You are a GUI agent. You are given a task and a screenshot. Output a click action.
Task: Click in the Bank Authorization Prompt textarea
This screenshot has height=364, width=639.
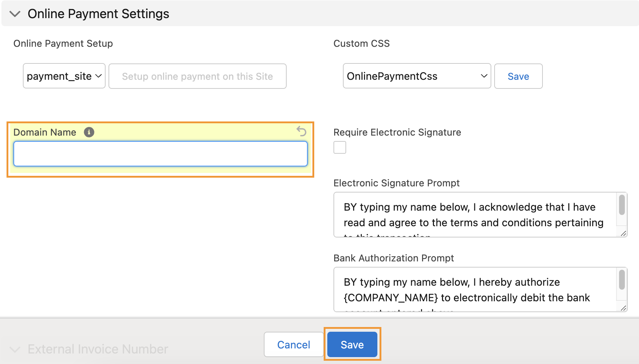click(x=474, y=290)
